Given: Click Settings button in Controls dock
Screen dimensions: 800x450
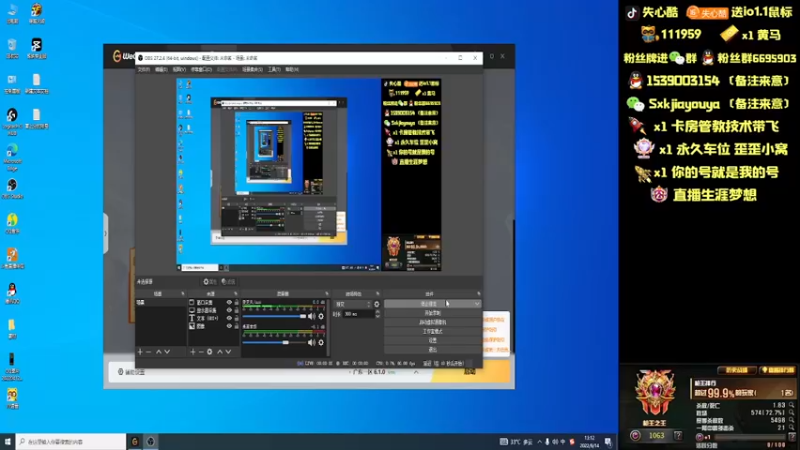Looking at the screenshot, I should [433, 340].
